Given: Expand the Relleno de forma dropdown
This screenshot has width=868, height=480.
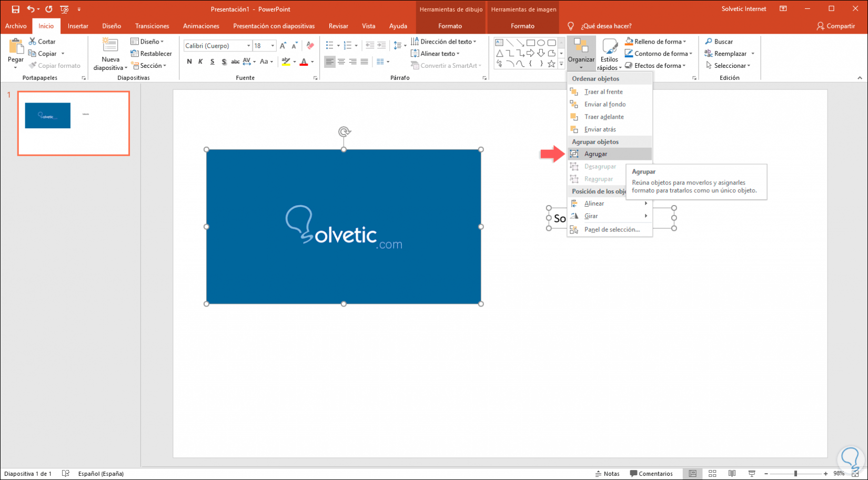Looking at the screenshot, I should [x=684, y=42].
